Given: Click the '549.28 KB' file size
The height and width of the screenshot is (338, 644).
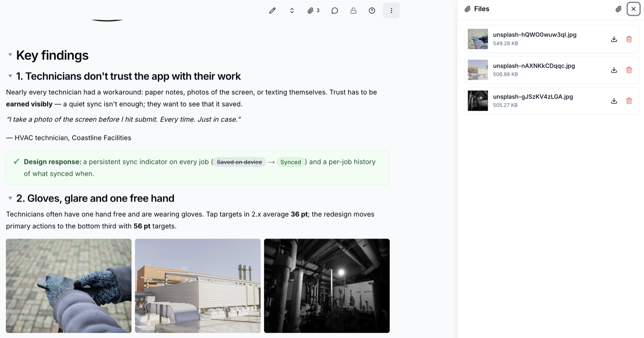Looking at the screenshot, I should click(506, 43).
